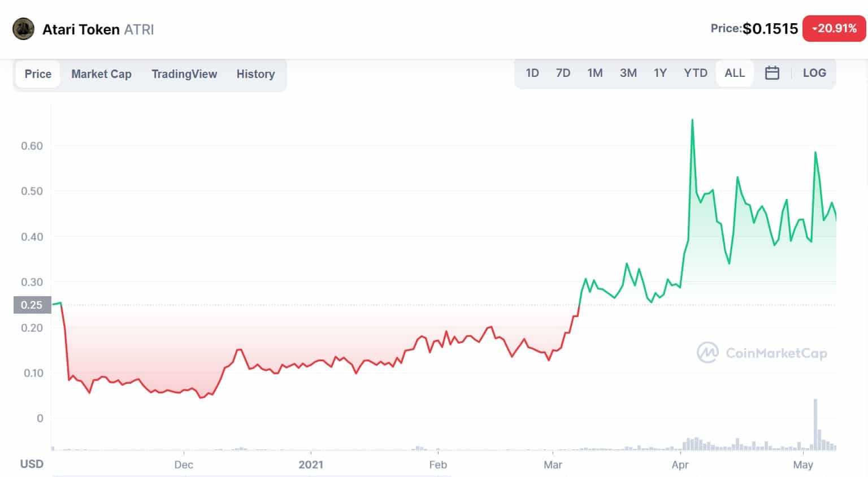The height and width of the screenshot is (477, 868).
Task: Switch to the Market Cap tab
Action: tap(101, 74)
